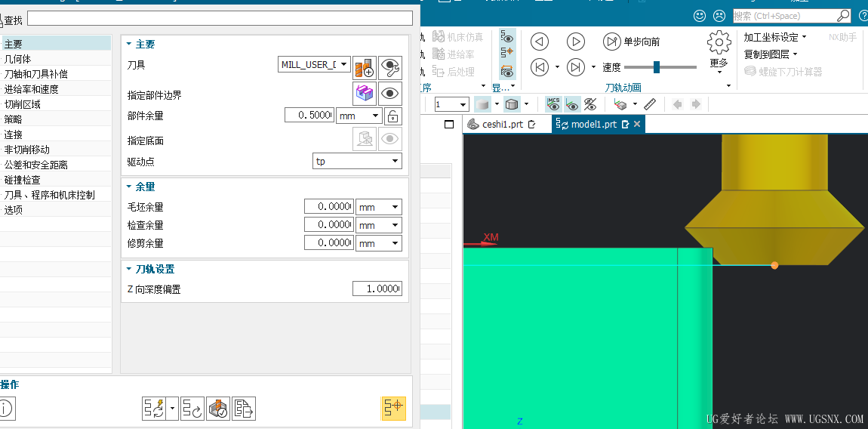This screenshot has width=868, height=429.
Task: Select 连接 category
Action: click(x=55, y=134)
